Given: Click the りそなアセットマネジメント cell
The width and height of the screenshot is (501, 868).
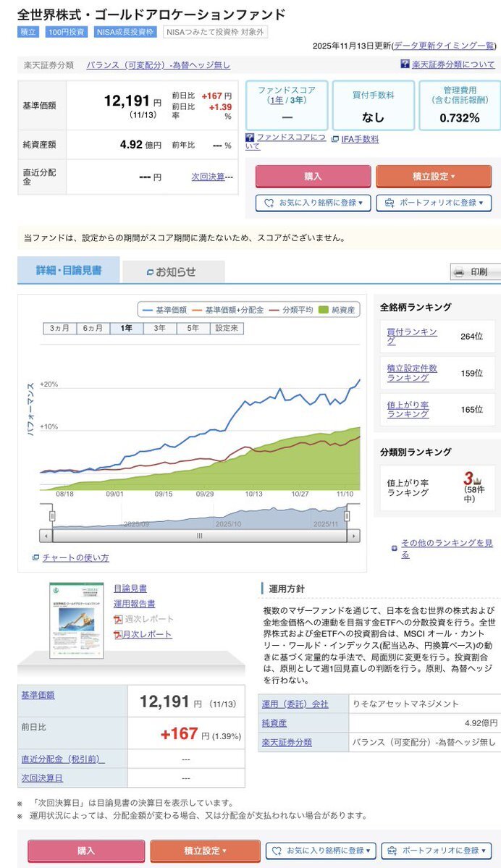Looking at the screenshot, I should pyautogui.click(x=424, y=704).
